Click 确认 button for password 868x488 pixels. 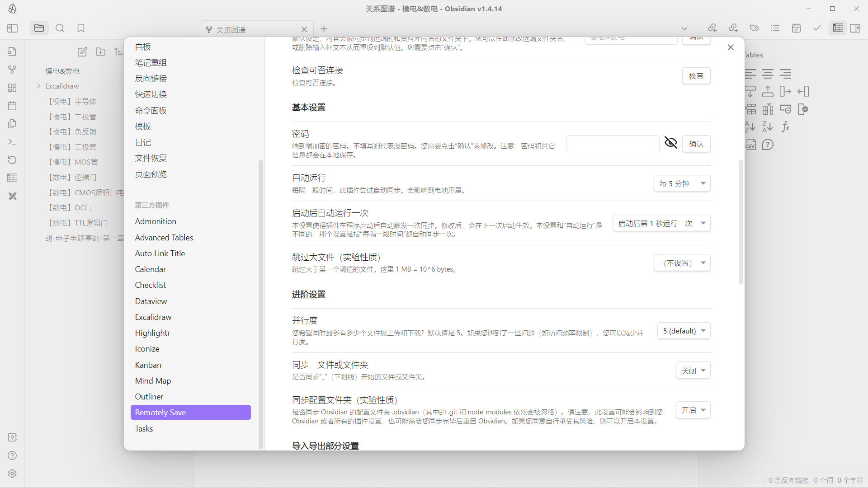pyautogui.click(x=696, y=144)
